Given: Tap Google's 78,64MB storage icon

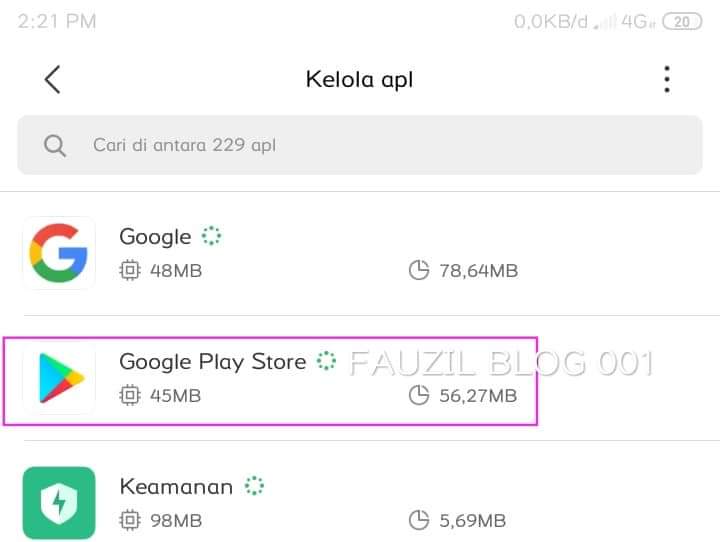Looking at the screenshot, I should 420,270.
